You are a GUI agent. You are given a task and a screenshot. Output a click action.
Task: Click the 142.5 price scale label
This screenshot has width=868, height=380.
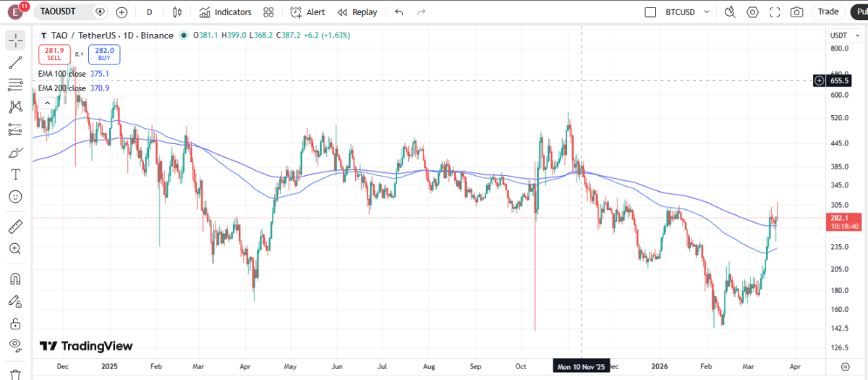tap(839, 328)
